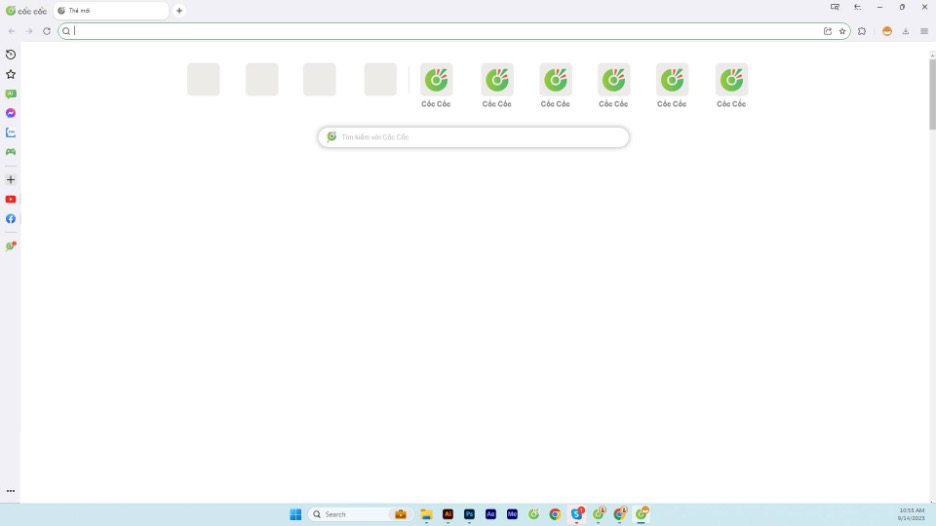Expand the sidebar three-dots options

click(11, 491)
